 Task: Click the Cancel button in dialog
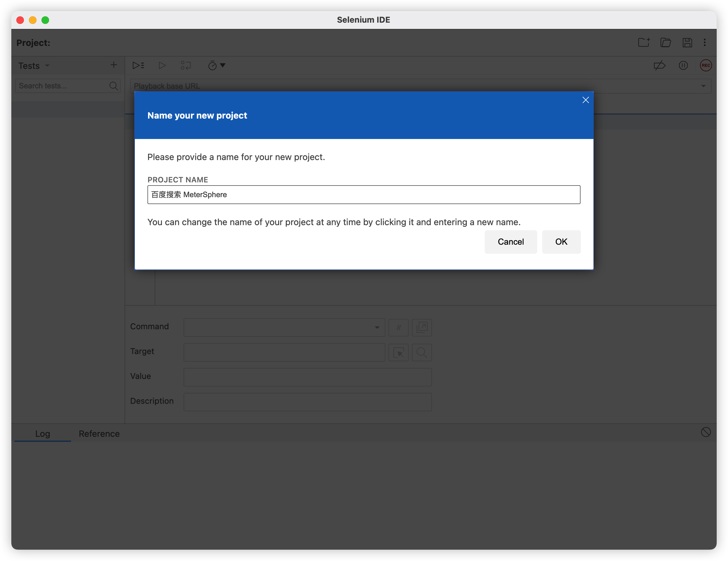pyautogui.click(x=511, y=242)
